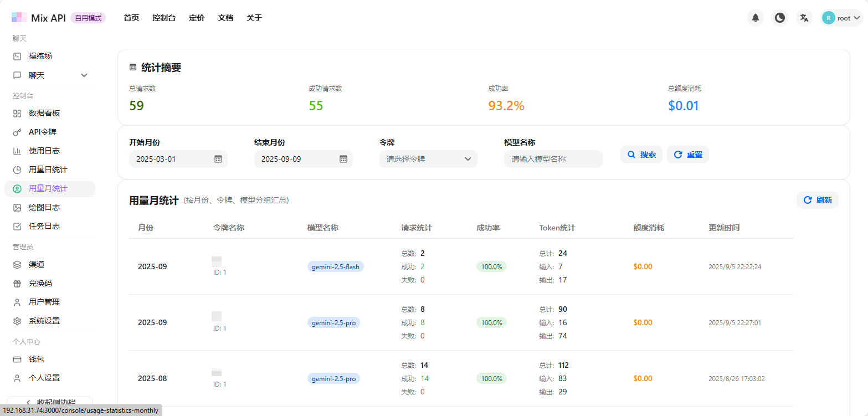Open 渠道 channels management page
The image size is (868, 416).
click(36, 264)
